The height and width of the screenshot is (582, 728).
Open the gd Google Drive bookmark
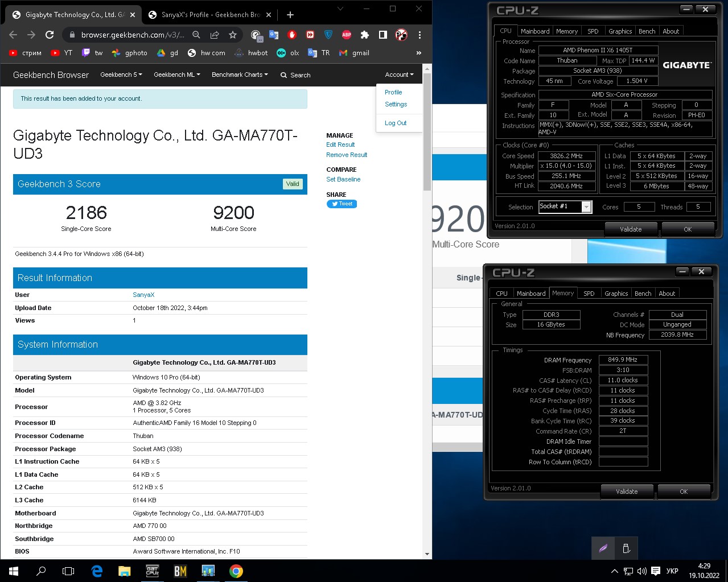pos(167,53)
